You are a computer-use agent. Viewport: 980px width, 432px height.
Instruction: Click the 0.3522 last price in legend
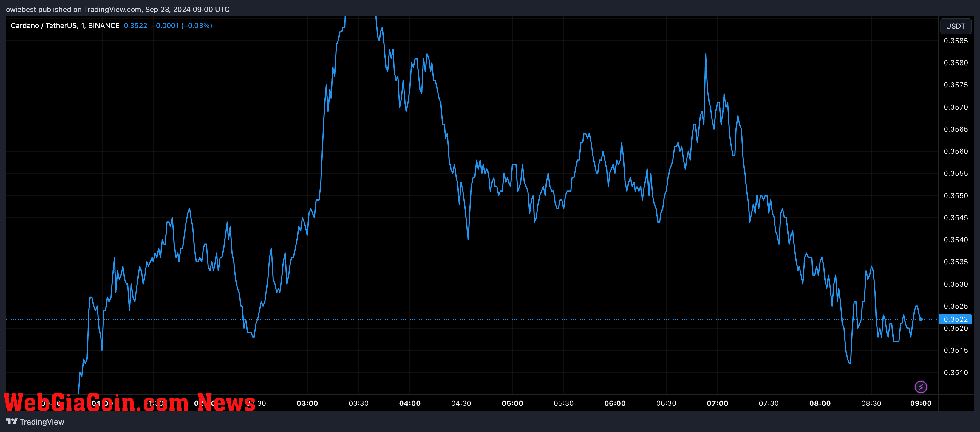click(x=135, y=25)
